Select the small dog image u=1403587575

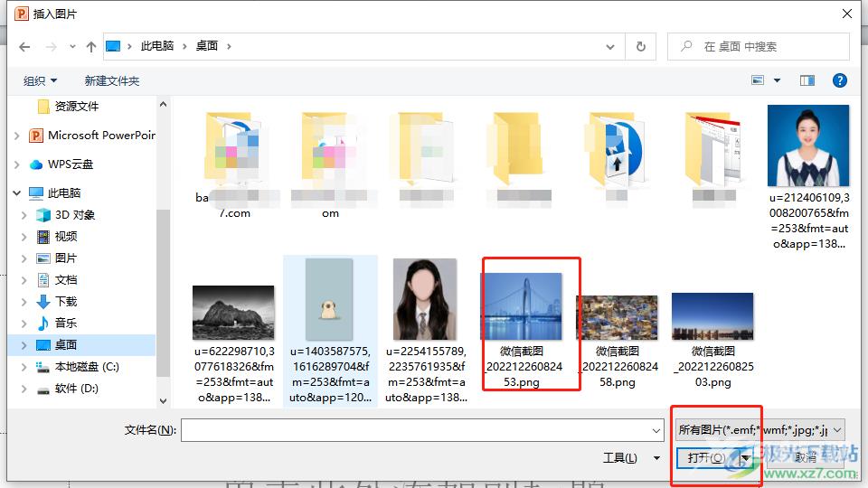pyautogui.click(x=330, y=331)
